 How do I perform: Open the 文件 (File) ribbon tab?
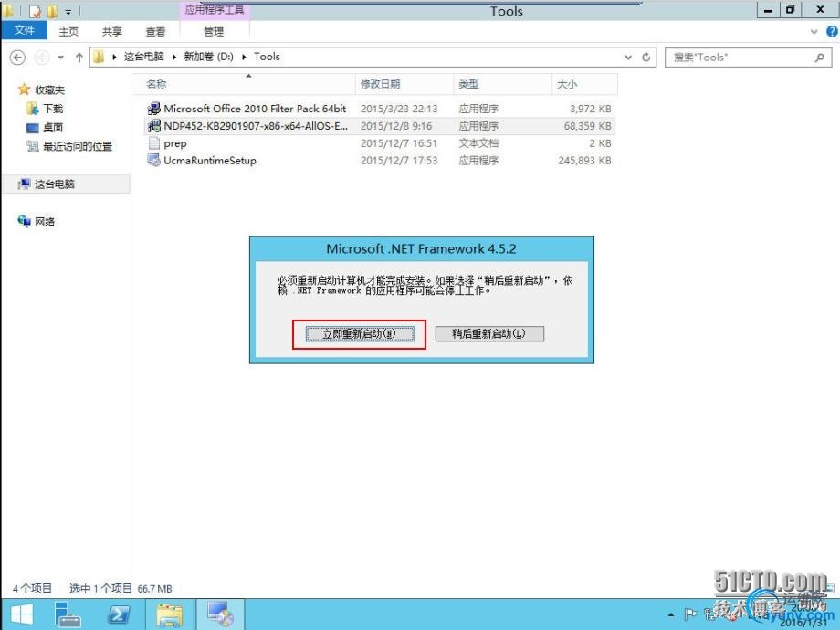(24, 30)
